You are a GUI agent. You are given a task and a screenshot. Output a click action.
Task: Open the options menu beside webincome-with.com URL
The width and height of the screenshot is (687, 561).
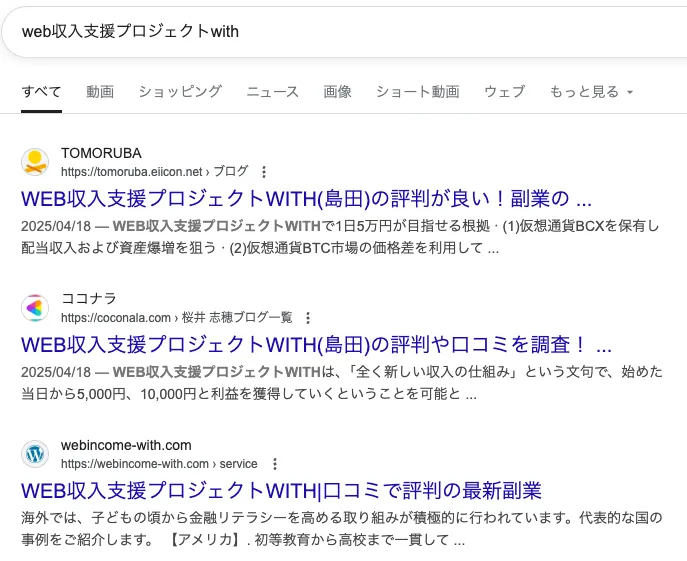point(275,464)
